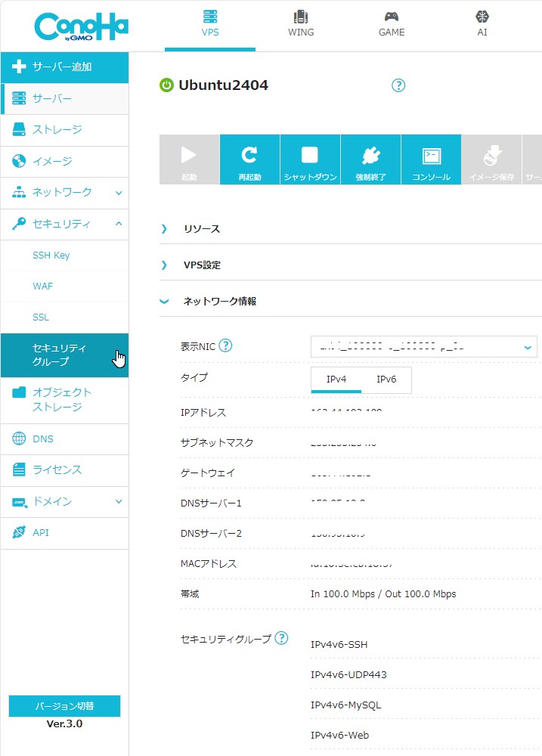Click the help icon next to Ubuntu2404
Viewport: 542px width, 756px height.
398,85
